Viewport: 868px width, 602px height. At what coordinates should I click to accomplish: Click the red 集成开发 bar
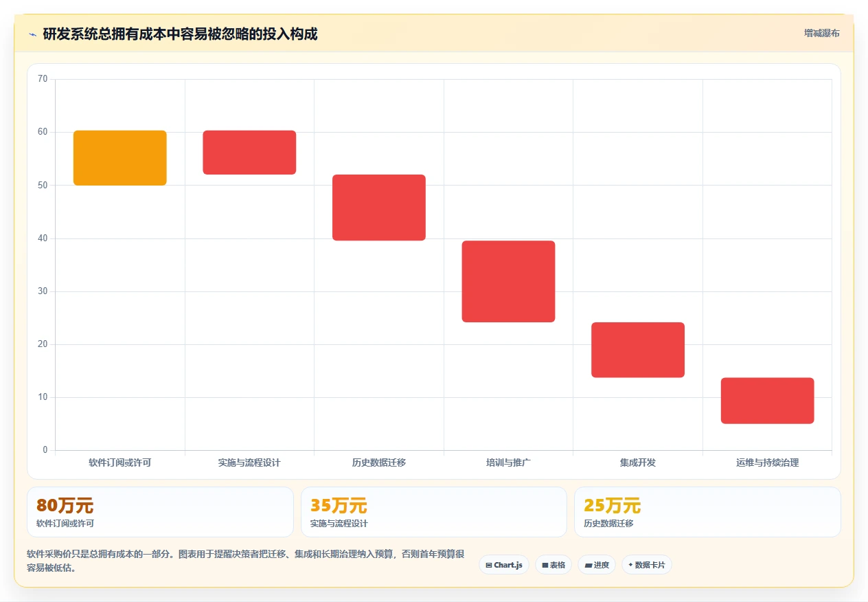(x=638, y=350)
